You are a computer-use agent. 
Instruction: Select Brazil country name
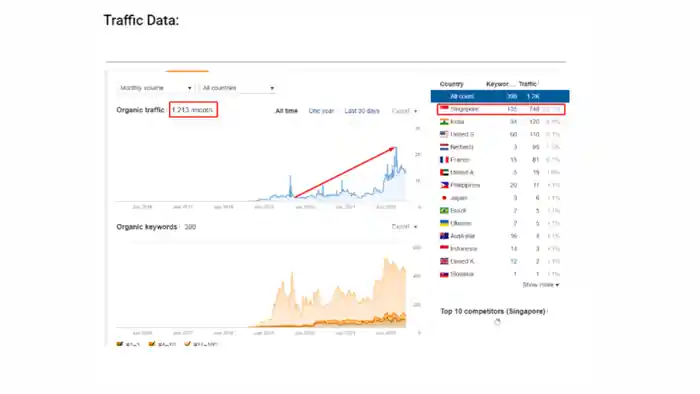458,211
